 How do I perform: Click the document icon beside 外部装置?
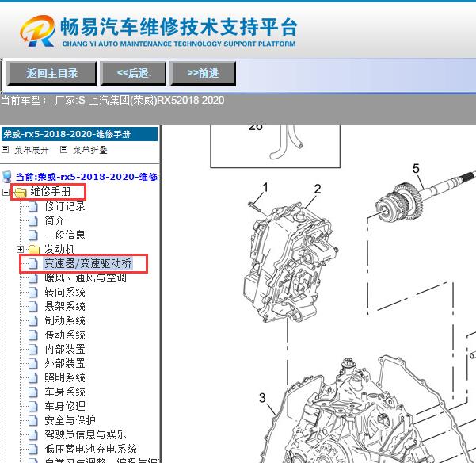[x=33, y=364]
